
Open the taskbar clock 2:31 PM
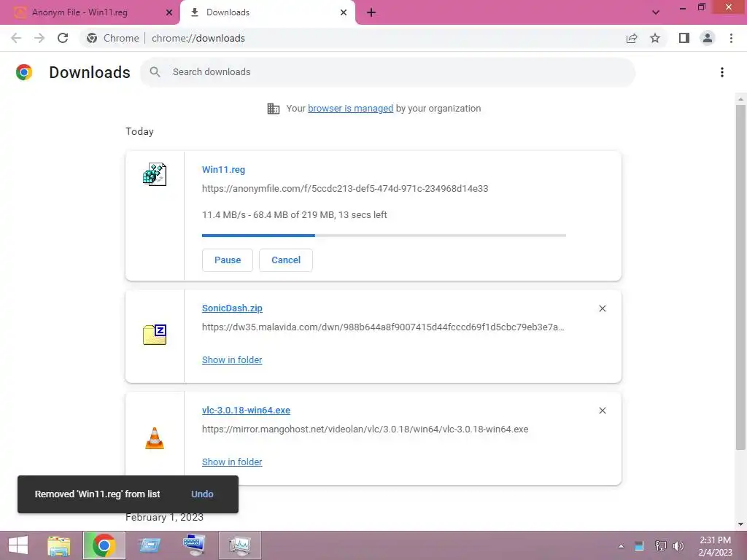pyautogui.click(x=715, y=546)
